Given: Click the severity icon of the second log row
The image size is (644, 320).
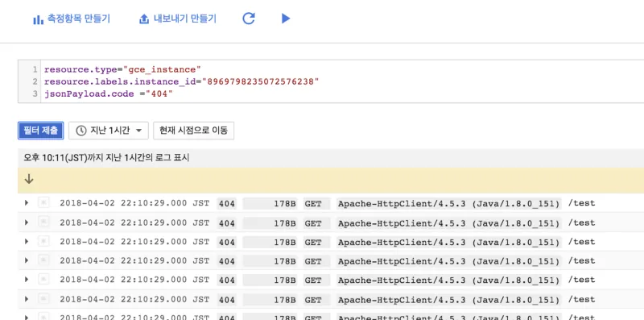Looking at the screenshot, I should 43,222.
